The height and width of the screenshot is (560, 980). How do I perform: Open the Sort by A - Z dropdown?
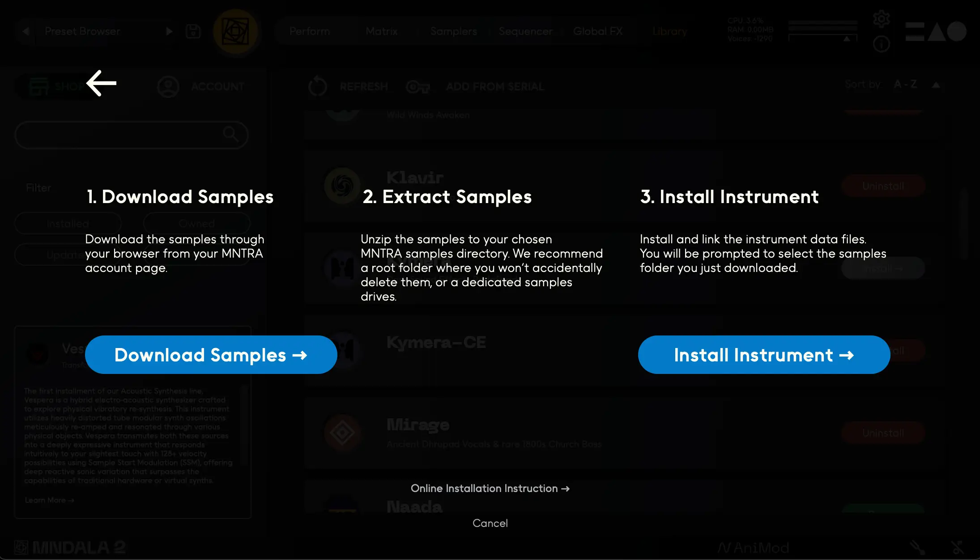coord(905,84)
